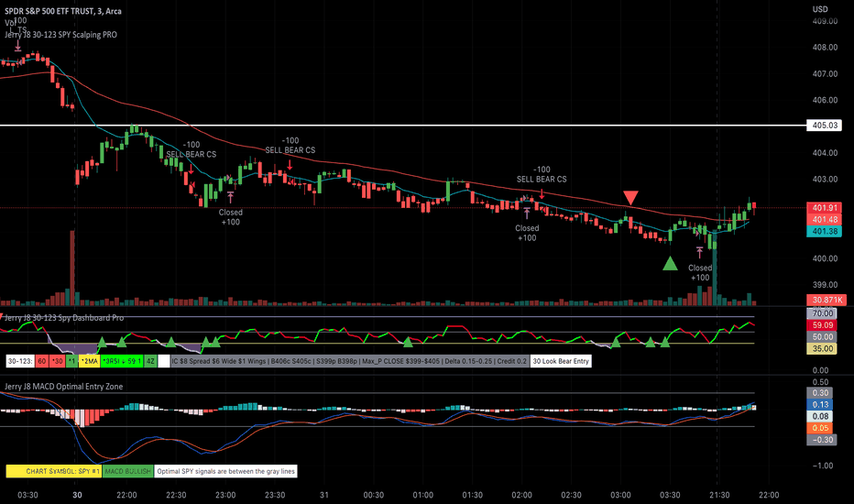Click the pink down arrow marker at top left
This screenshot has height=504, width=854.
coord(17,47)
